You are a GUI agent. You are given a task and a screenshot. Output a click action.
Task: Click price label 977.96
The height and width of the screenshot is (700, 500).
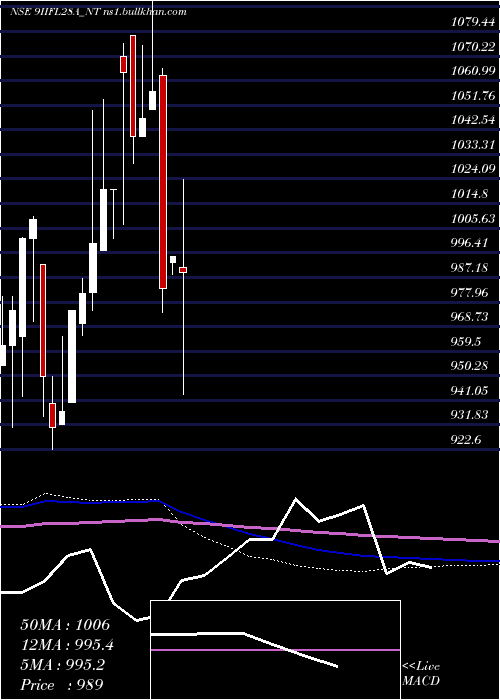click(469, 292)
